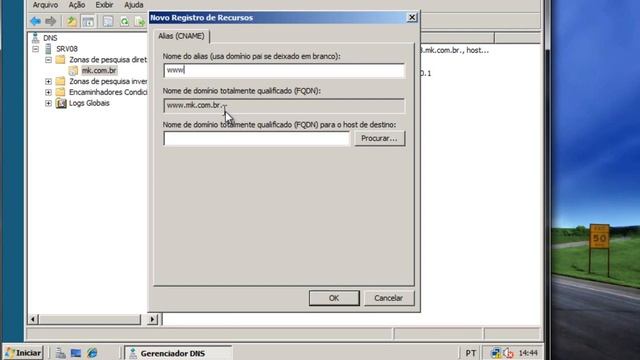
Task: Click the Export list toolbar icon
Action: point(140,21)
